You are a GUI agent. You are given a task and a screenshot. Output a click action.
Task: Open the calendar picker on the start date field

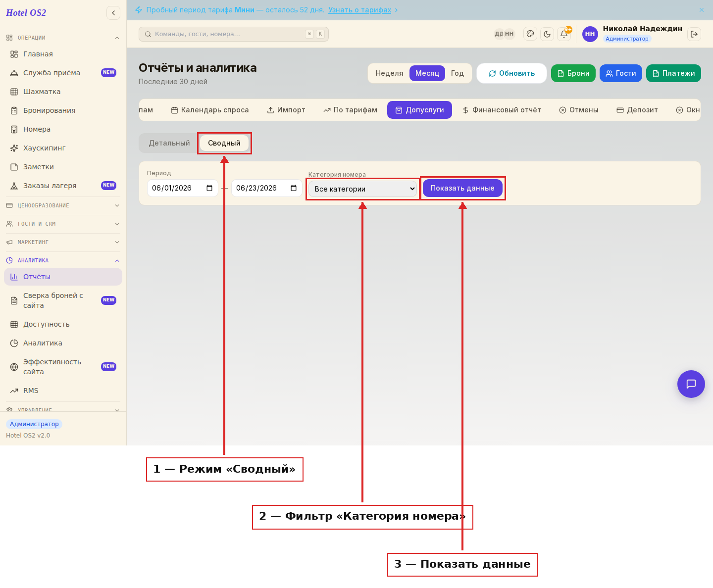(209, 188)
